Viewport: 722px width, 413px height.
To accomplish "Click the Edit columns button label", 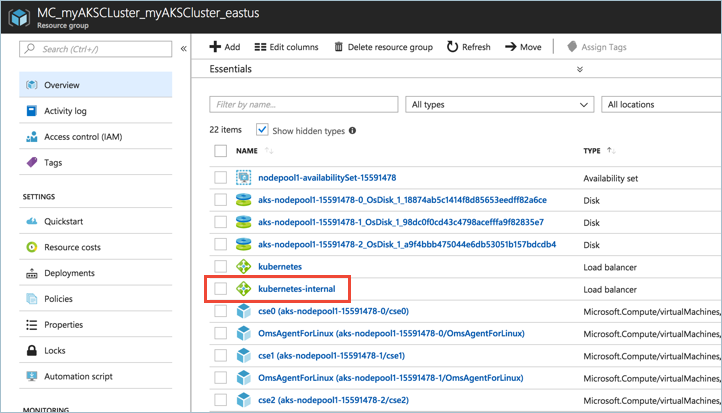I will click(x=294, y=47).
